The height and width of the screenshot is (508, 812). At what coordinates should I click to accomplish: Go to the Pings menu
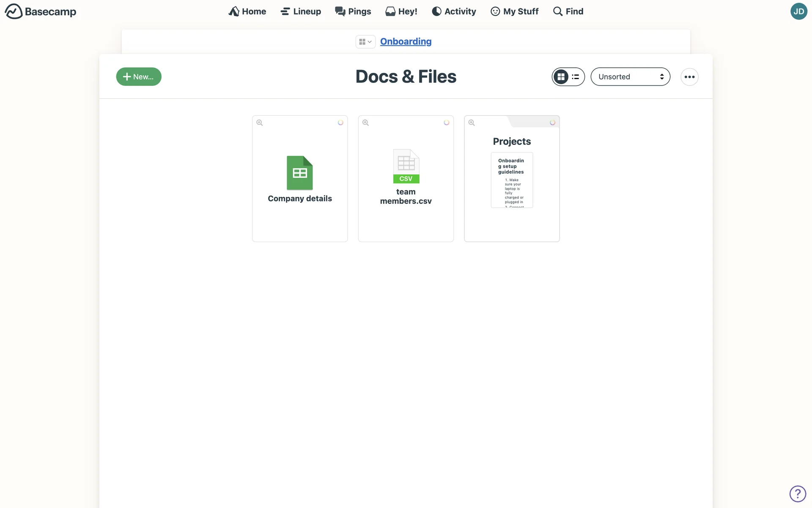click(353, 11)
